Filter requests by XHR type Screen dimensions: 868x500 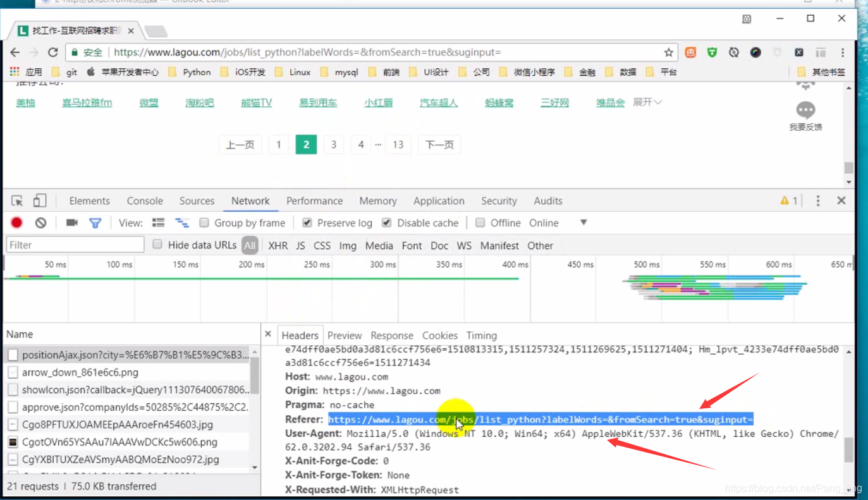[x=278, y=245]
